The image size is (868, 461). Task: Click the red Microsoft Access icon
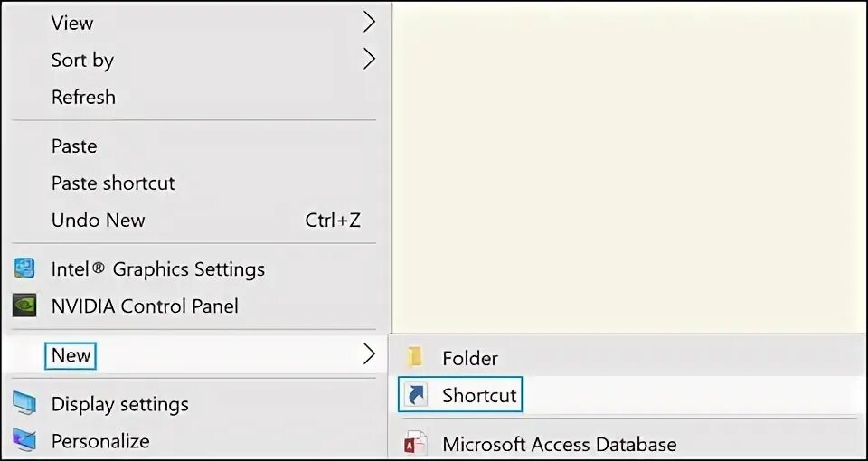pos(415,444)
